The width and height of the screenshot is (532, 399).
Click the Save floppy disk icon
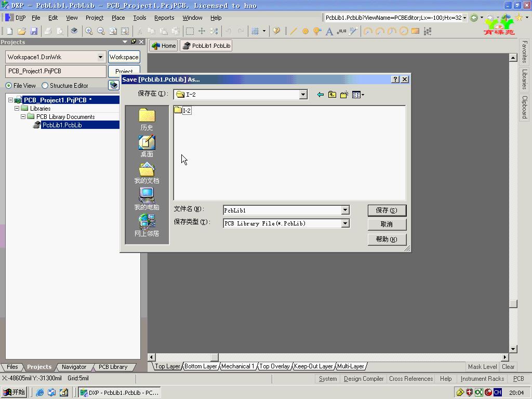pos(34,31)
